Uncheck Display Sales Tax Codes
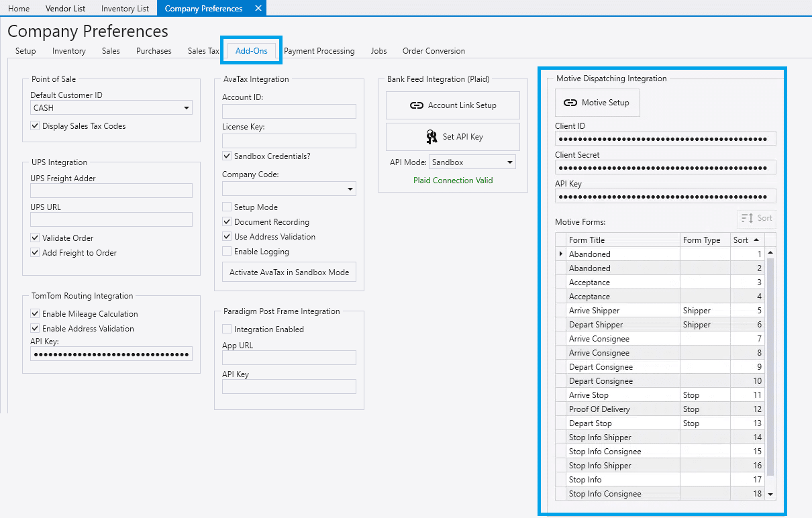 tap(35, 126)
